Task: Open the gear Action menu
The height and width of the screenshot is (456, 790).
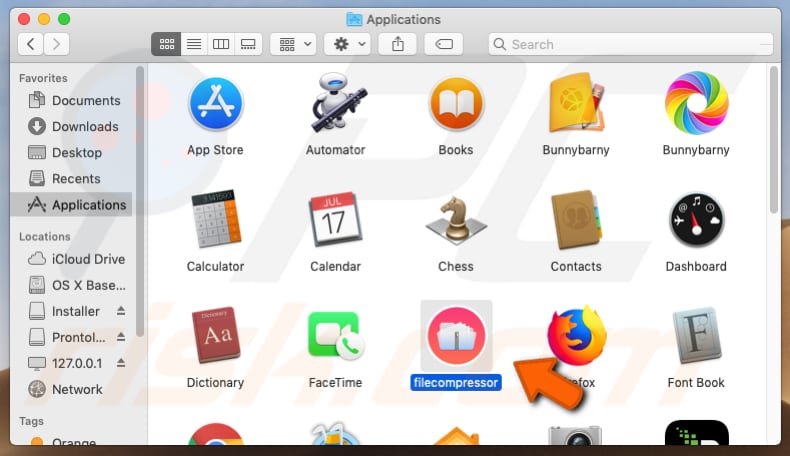Action: [348, 44]
